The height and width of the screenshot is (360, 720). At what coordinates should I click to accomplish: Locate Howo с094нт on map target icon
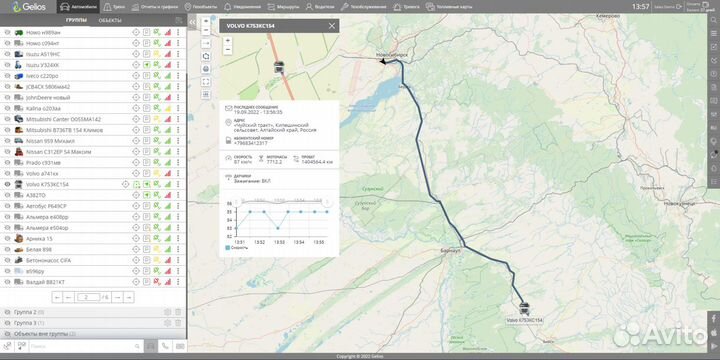point(135,43)
